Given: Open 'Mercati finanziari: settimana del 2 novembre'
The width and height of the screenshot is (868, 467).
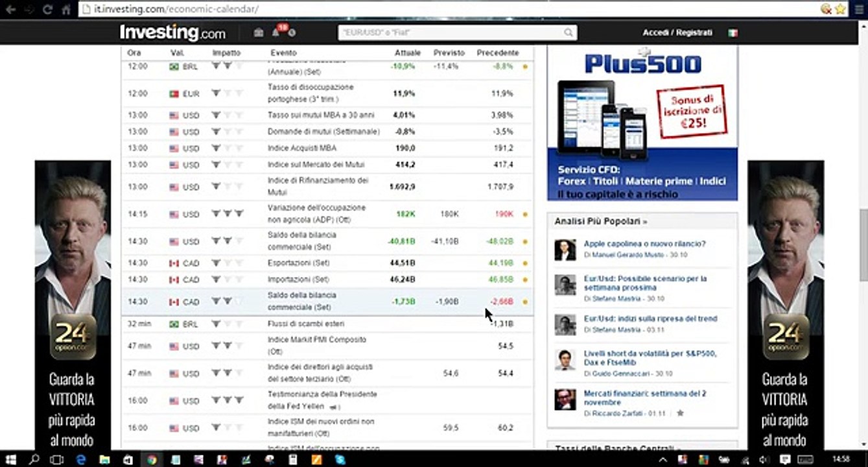Looking at the screenshot, I should tap(645, 398).
